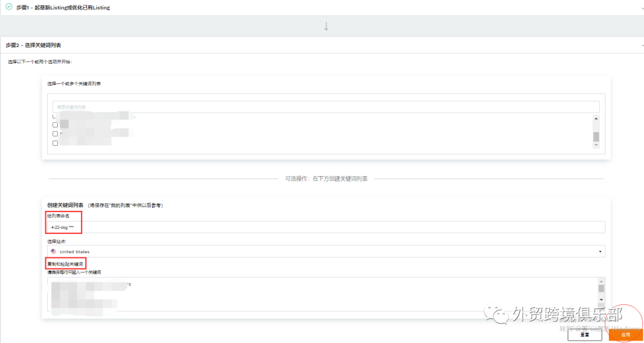Image resolution: width=644 pixels, height=343 pixels.
Task: Click the United States flag icon
Action: point(54,251)
